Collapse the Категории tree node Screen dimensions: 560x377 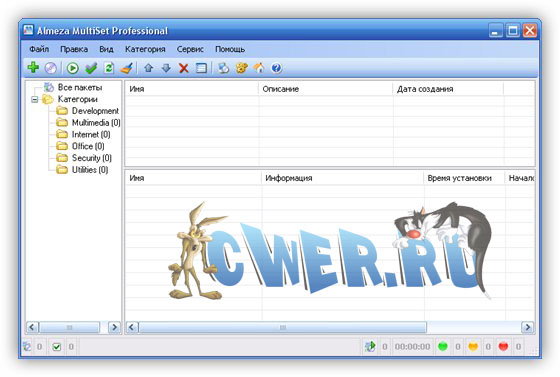(x=35, y=99)
